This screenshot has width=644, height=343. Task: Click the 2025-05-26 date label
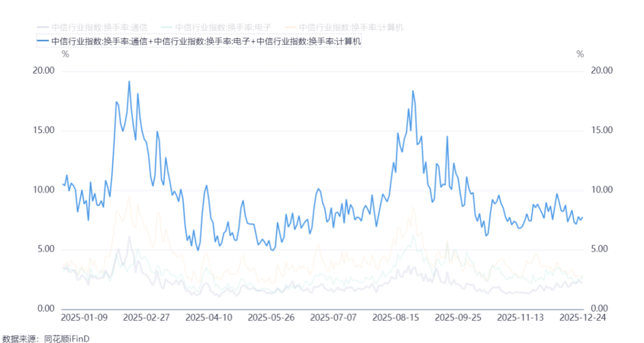point(271,317)
